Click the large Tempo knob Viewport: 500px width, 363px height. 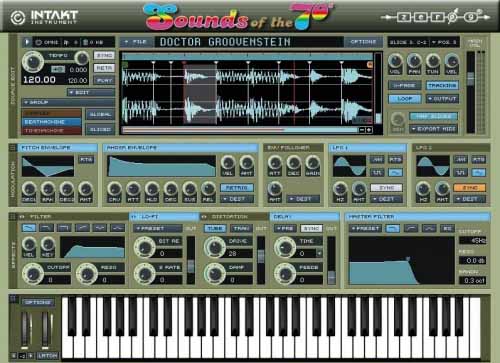click(33, 62)
